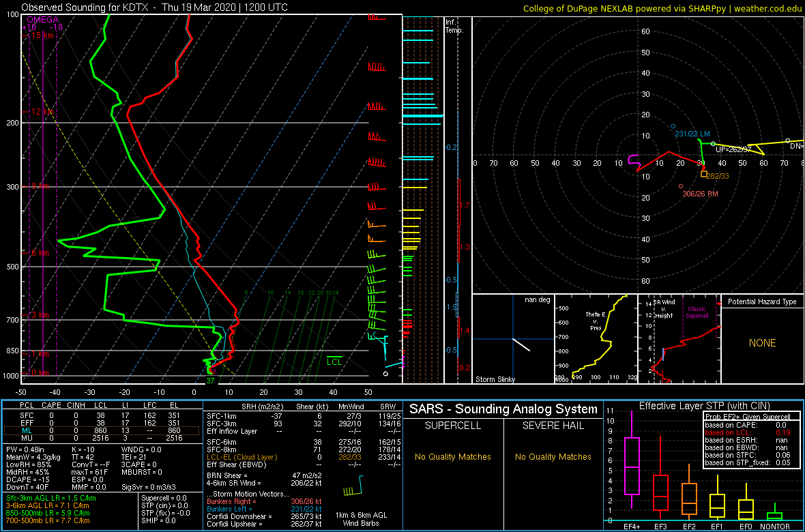Screen dimensions: 805x532
Task: Click the 'Supercell = 0.0' composite value
Action: tap(164, 498)
